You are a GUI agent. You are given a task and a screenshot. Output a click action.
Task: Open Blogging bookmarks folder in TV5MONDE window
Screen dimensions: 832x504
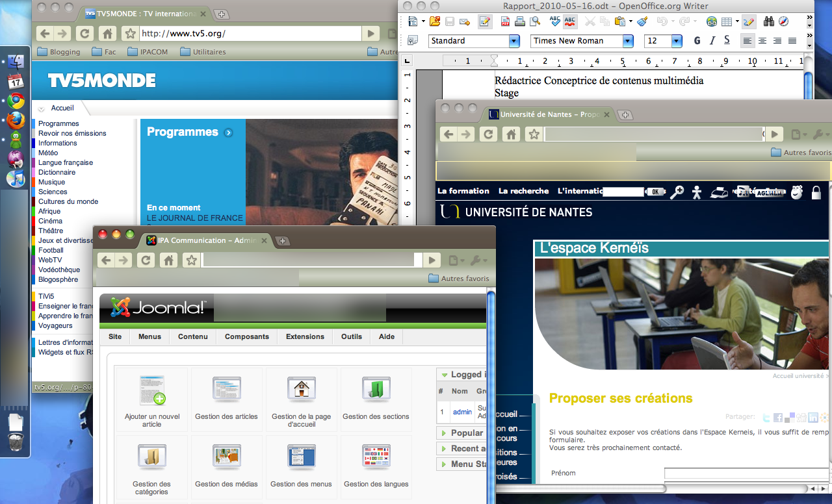pyautogui.click(x=59, y=52)
